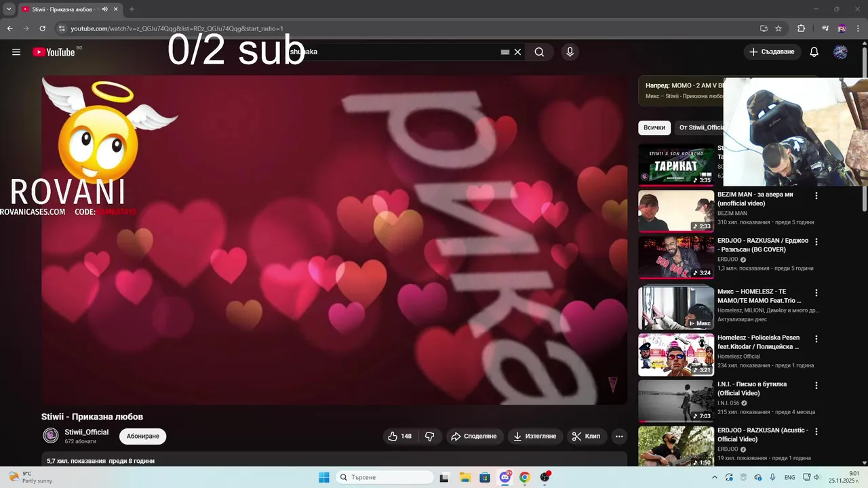Show hidden system tray icons
868x488 pixels.
(x=715, y=477)
